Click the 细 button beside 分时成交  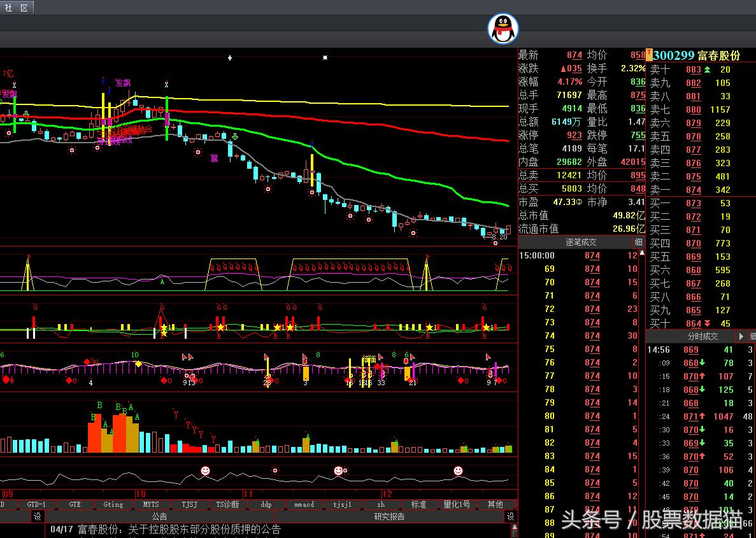pyautogui.click(x=752, y=336)
